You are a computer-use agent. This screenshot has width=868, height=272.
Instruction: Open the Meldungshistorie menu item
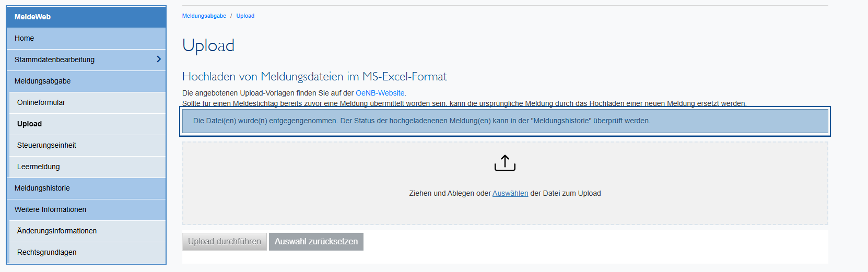point(42,188)
